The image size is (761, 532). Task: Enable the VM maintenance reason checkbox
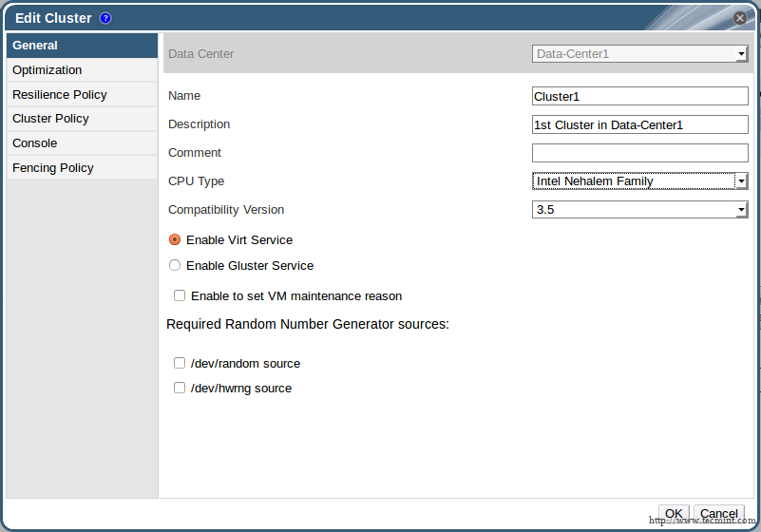179,296
